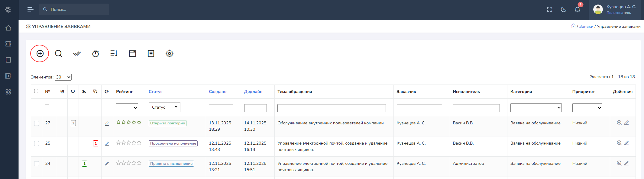
Task: Tick the select-all checkbox in table header
Action: pos(36,91)
